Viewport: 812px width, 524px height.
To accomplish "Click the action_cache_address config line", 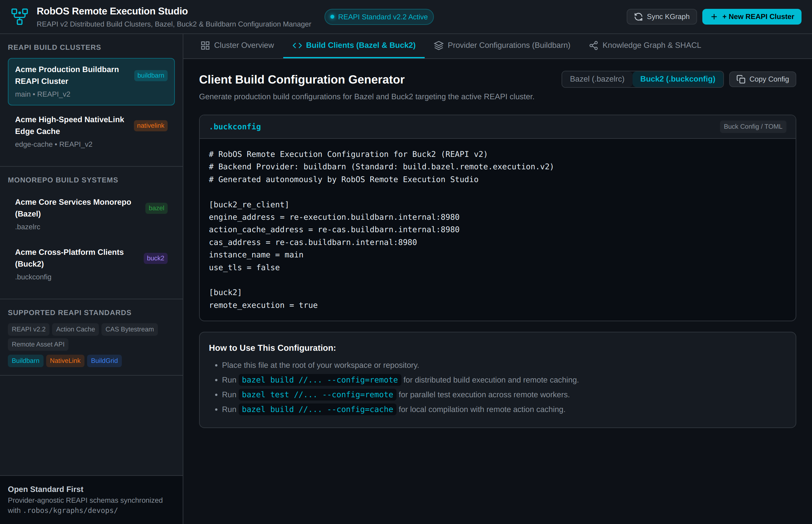I will (334, 230).
